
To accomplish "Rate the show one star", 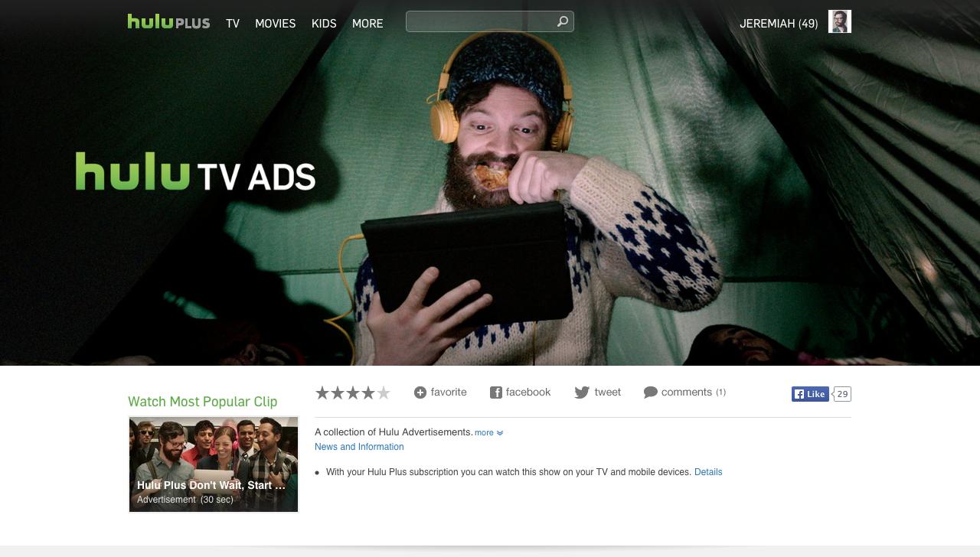I will (x=322, y=393).
